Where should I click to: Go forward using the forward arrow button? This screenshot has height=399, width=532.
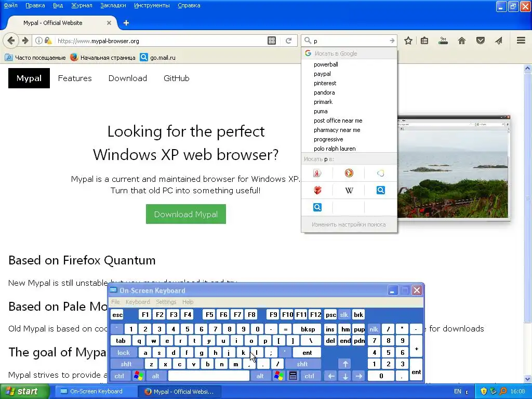point(25,41)
